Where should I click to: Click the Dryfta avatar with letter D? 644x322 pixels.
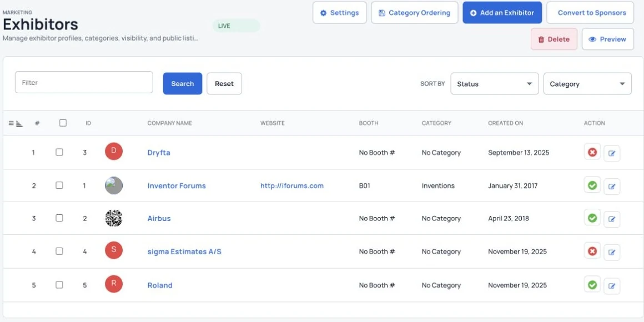pyautogui.click(x=114, y=151)
